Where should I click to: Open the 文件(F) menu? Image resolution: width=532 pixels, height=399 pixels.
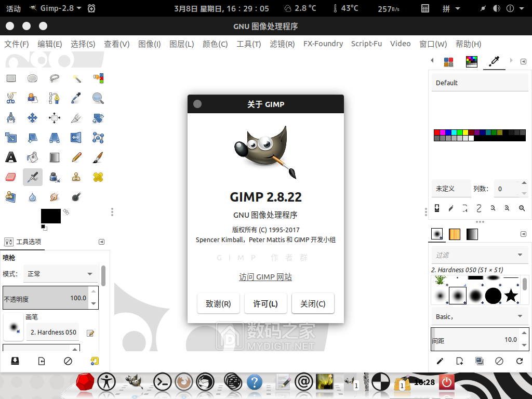click(17, 44)
